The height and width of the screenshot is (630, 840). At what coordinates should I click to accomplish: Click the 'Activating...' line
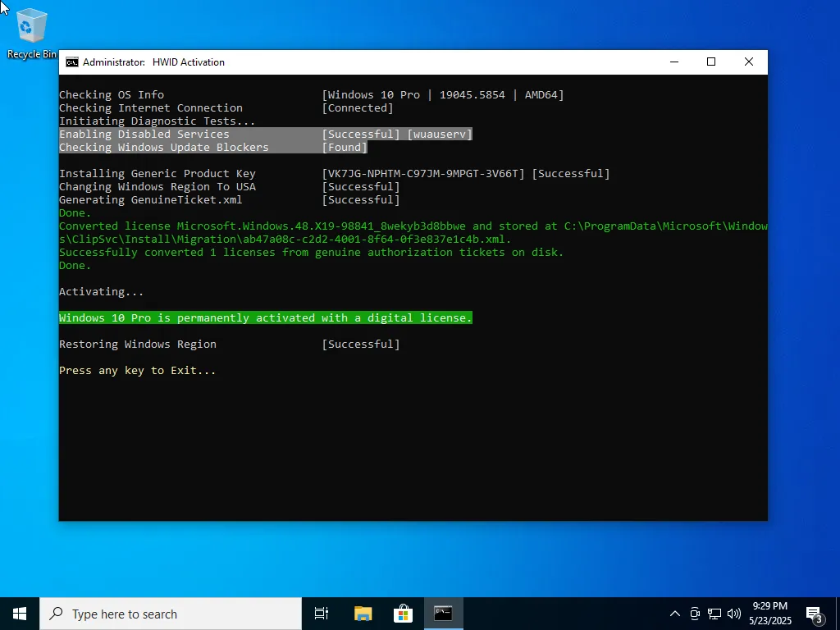point(101,292)
